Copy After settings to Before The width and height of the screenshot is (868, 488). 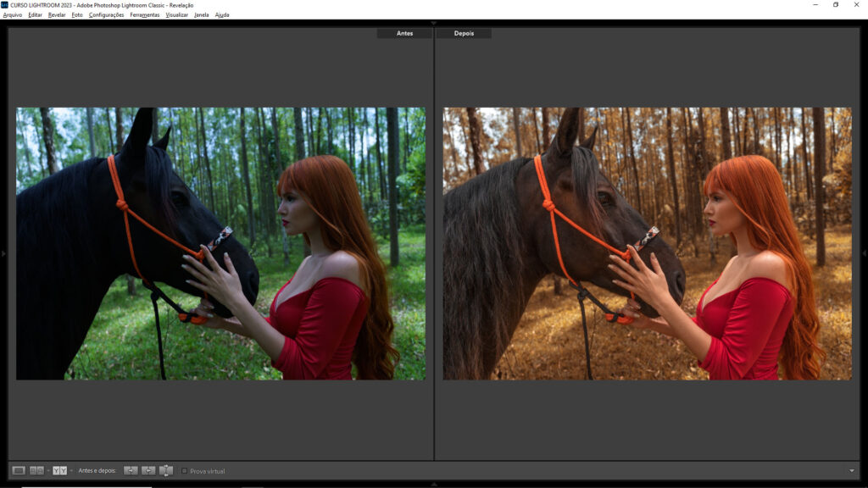[148, 470]
